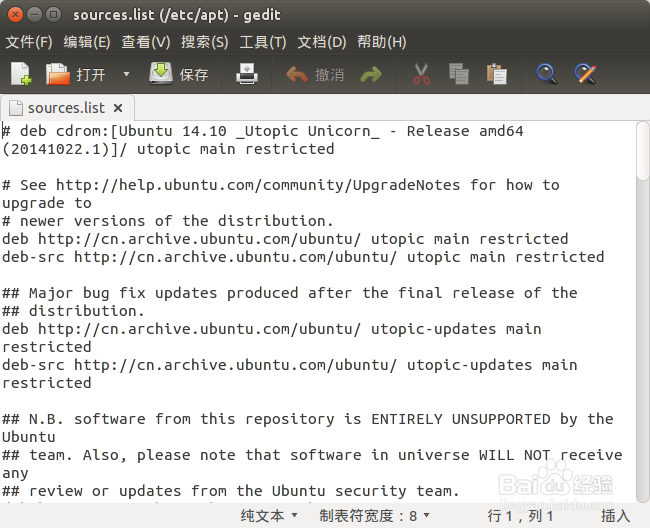Cut selection with scissors icon
Image resolution: width=650 pixels, height=528 pixels.
[x=421, y=74]
